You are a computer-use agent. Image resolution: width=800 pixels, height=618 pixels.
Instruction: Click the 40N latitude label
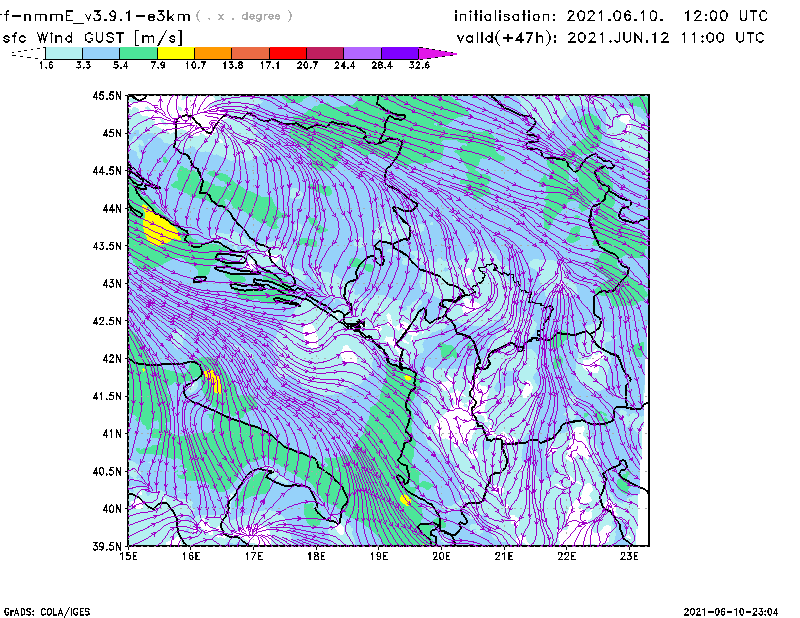[x=112, y=509]
